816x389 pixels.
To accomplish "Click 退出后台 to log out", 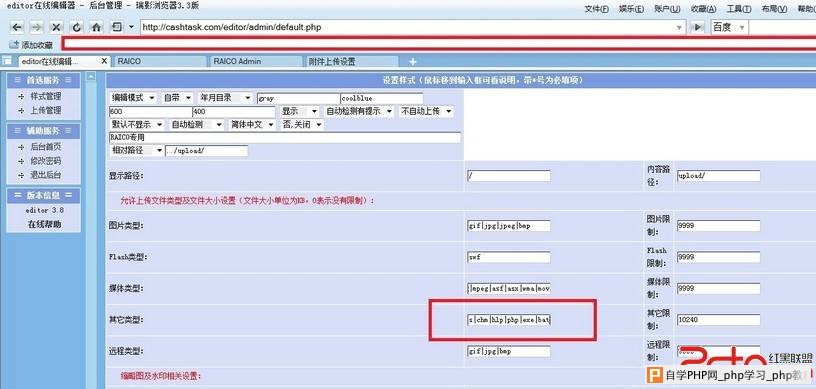I will point(45,175).
